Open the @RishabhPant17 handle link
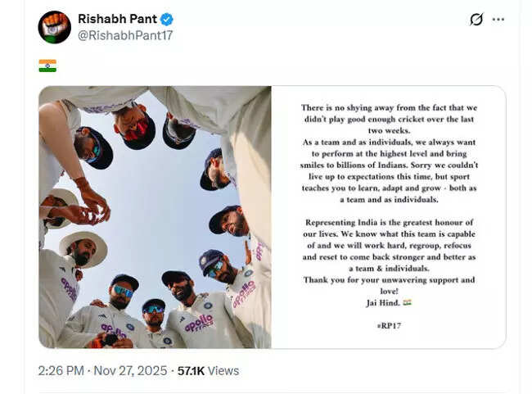The height and width of the screenshot is (394, 532). point(124,35)
